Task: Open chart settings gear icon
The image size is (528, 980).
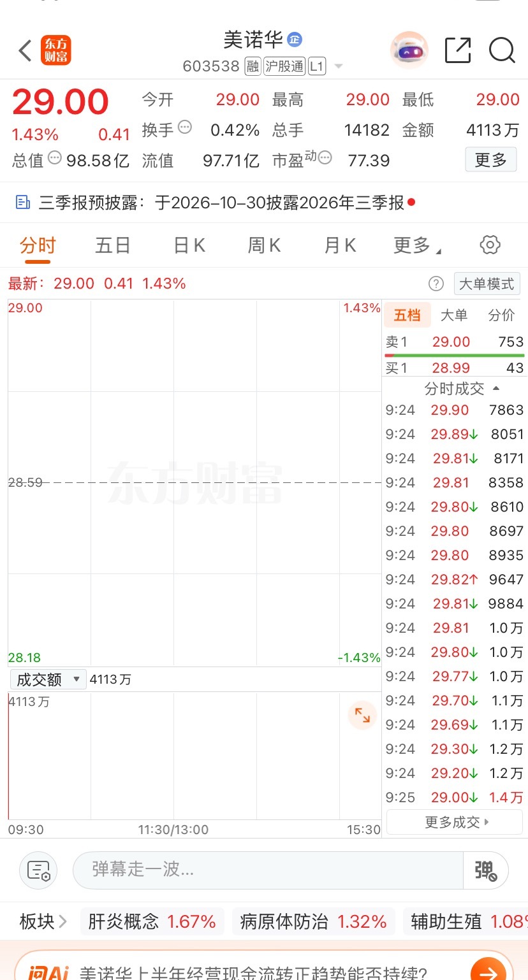Action: point(490,245)
